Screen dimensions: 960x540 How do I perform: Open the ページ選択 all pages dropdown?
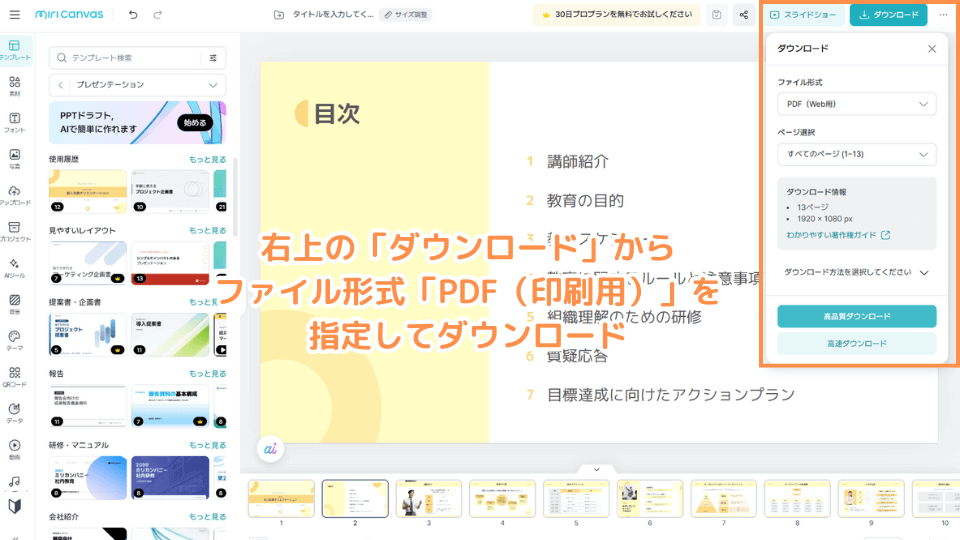tap(857, 154)
